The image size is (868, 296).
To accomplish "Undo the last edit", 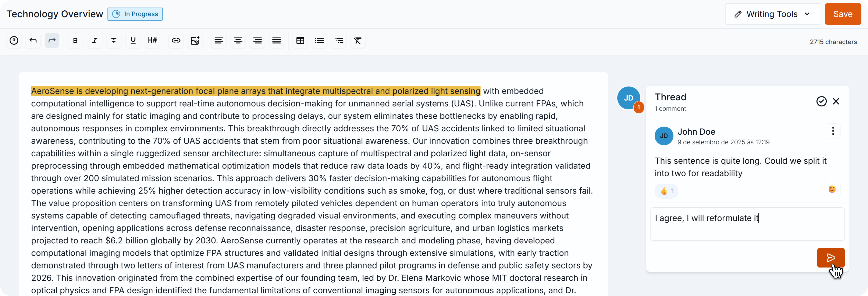I will point(33,41).
